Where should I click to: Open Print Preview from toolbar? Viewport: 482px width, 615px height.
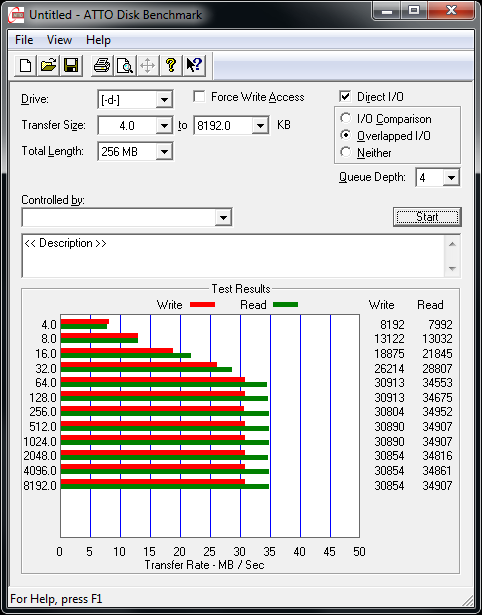pos(124,65)
